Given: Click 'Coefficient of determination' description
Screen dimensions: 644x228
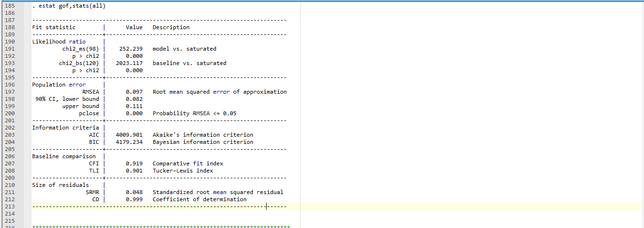Looking at the screenshot, I should 199,199.
